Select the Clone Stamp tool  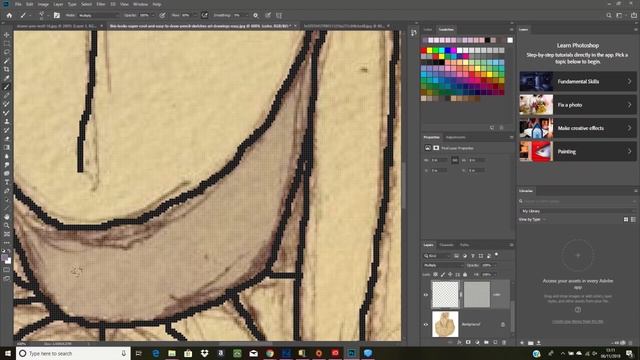pos(7,121)
